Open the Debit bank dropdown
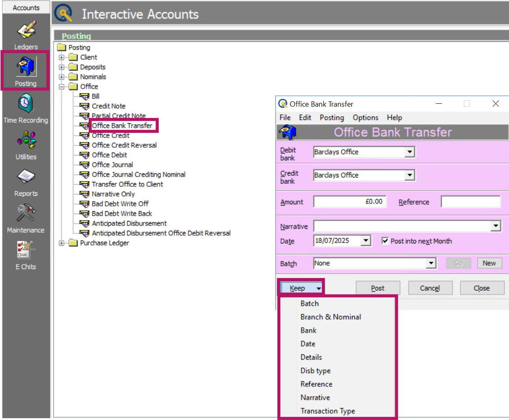Viewport: 509px width, 420px height. pos(410,152)
